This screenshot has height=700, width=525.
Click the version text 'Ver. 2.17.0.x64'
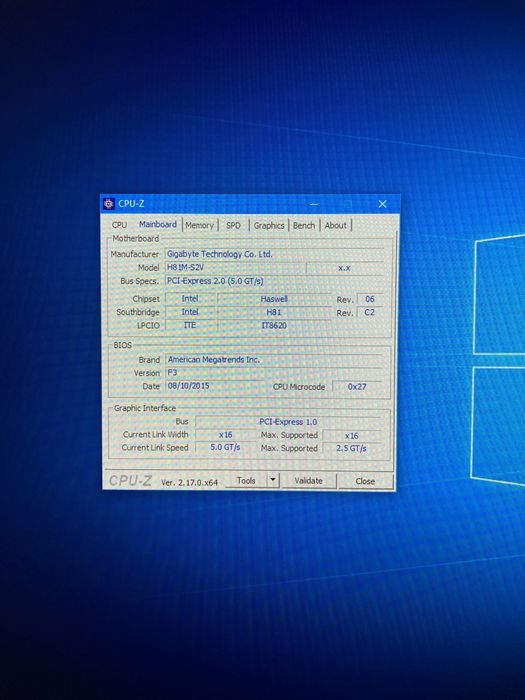point(189,483)
